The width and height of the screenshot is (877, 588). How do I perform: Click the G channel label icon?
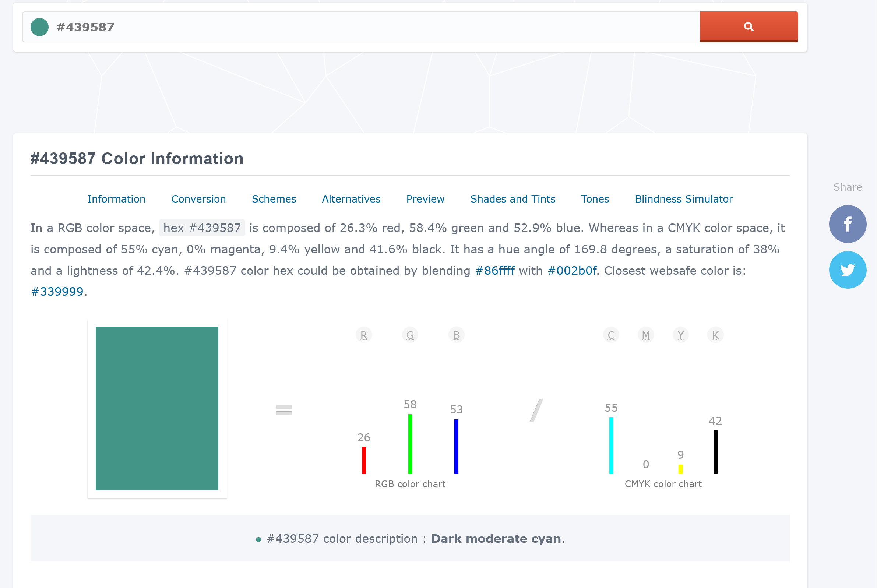tap(410, 335)
